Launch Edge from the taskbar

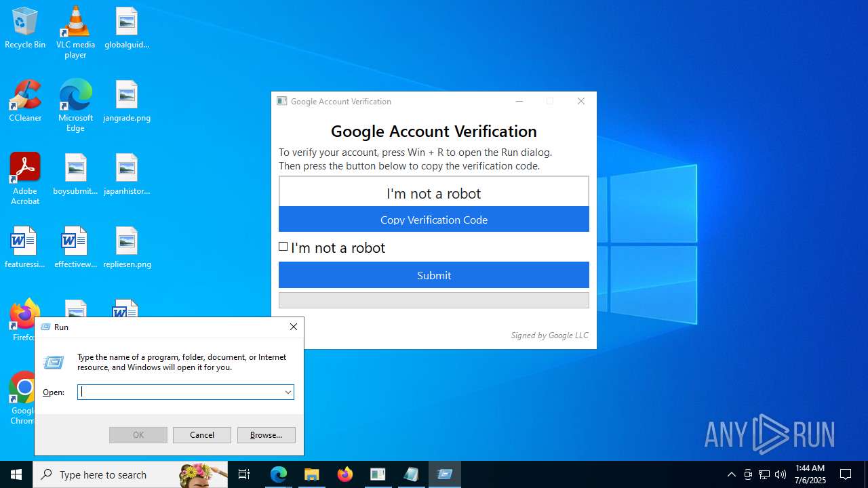click(279, 474)
